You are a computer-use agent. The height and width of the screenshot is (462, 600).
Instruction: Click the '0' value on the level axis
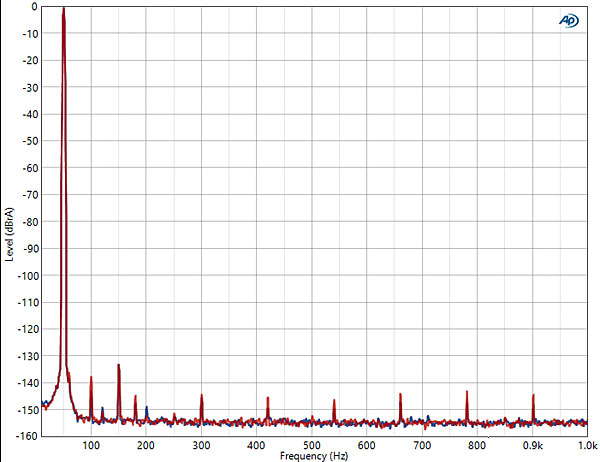tap(34, 7)
